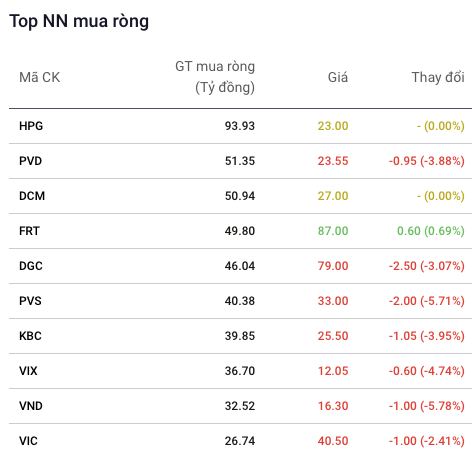Open the PVS stock ticker
This screenshot has height=458, width=472.
pos(30,301)
